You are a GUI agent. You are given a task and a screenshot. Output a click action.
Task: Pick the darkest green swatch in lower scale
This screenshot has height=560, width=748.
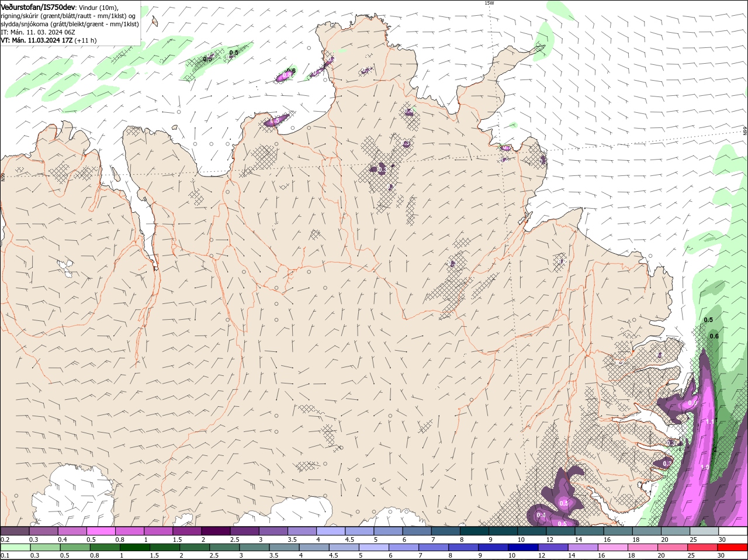pos(135,547)
